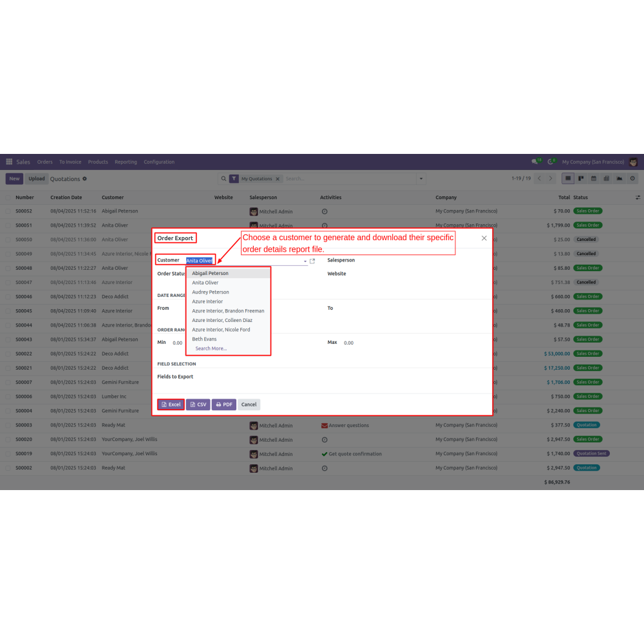
Task: Check the row checkbox for S00052
Action: 8,211
